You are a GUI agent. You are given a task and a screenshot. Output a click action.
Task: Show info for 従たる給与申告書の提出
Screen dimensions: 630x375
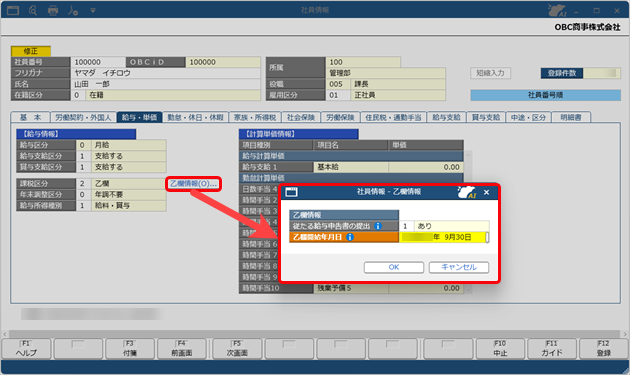pyautogui.click(x=378, y=226)
